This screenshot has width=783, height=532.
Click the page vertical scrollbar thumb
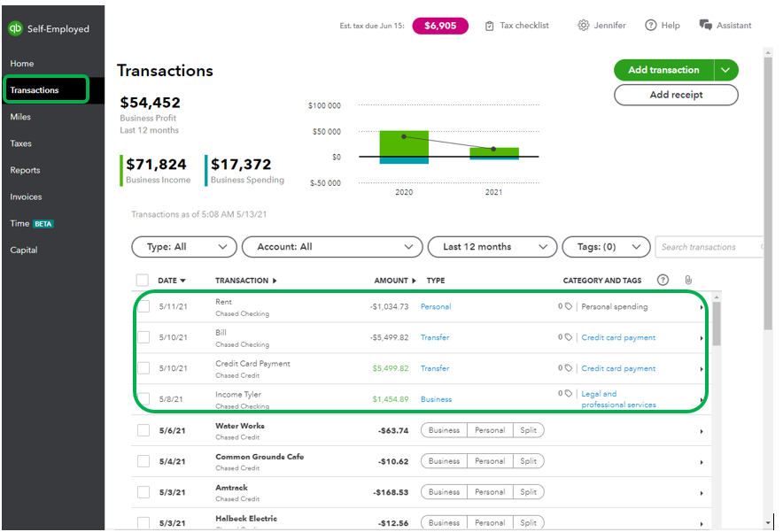click(768, 192)
